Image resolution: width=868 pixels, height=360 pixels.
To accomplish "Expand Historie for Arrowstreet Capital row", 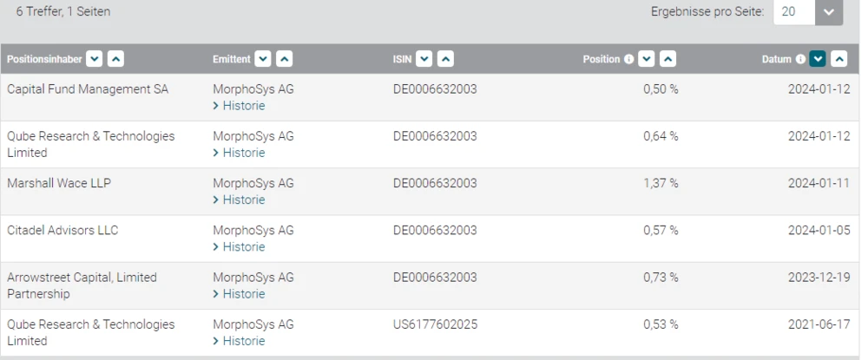I will tap(243, 294).
